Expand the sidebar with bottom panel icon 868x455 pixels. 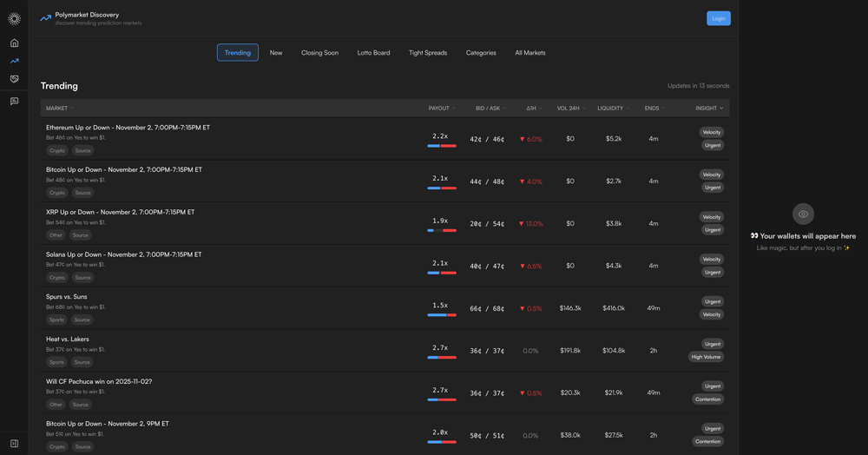14,444
